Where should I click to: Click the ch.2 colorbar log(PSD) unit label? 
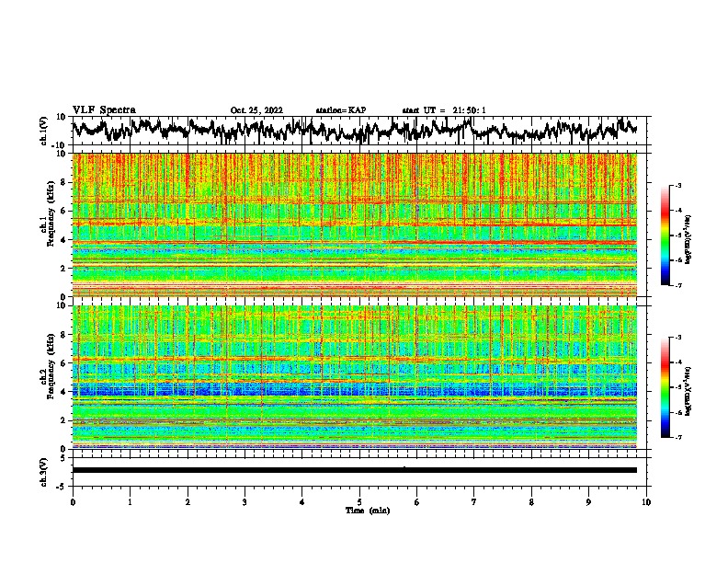click(x=688, y=391)
